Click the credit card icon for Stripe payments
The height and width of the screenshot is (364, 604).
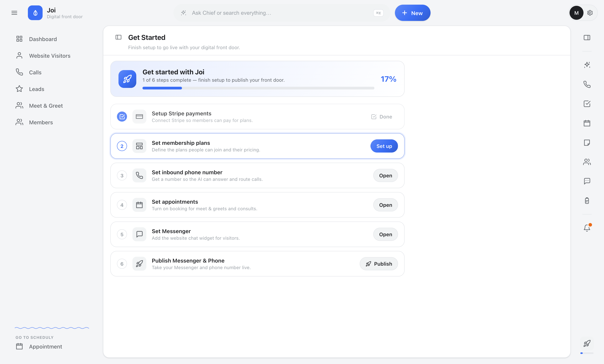pyautogui.click(x=139, y=117)
